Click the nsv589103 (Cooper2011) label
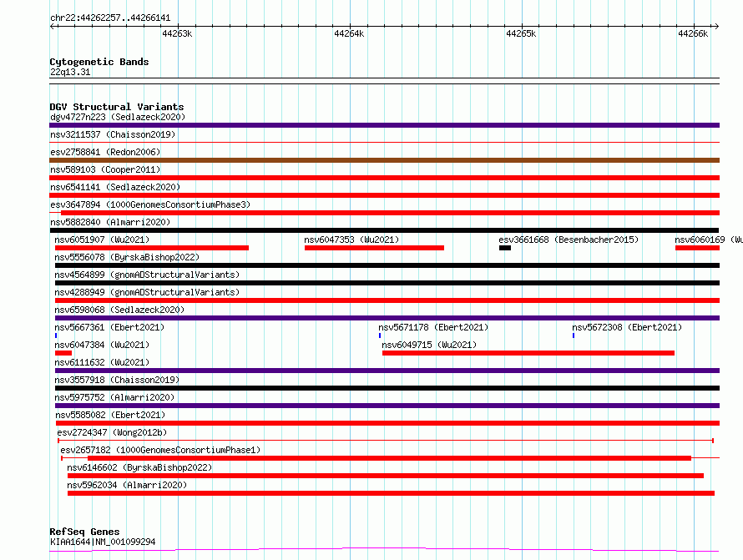This screenshot has height=560, width=743. (x=105, y=169)
